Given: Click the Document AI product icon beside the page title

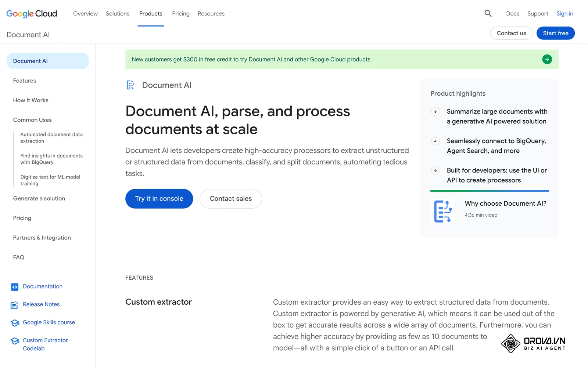Looking at the screenshot, I should point(130,85).
